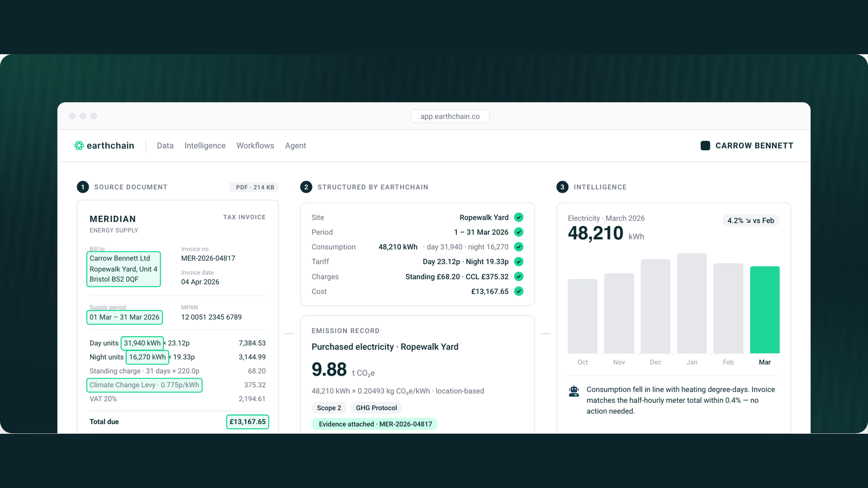The image size is (868, 488).
Task: Click the highlighted Carrow Bennett Ltd billing address
Action: (x=124, y=269)
